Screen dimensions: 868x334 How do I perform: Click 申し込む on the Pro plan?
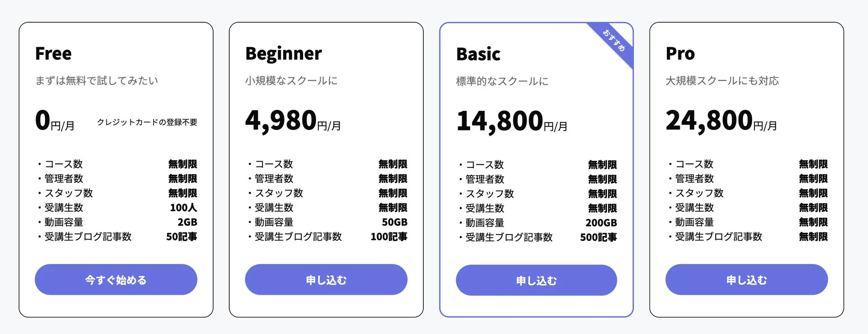point(746,280)
